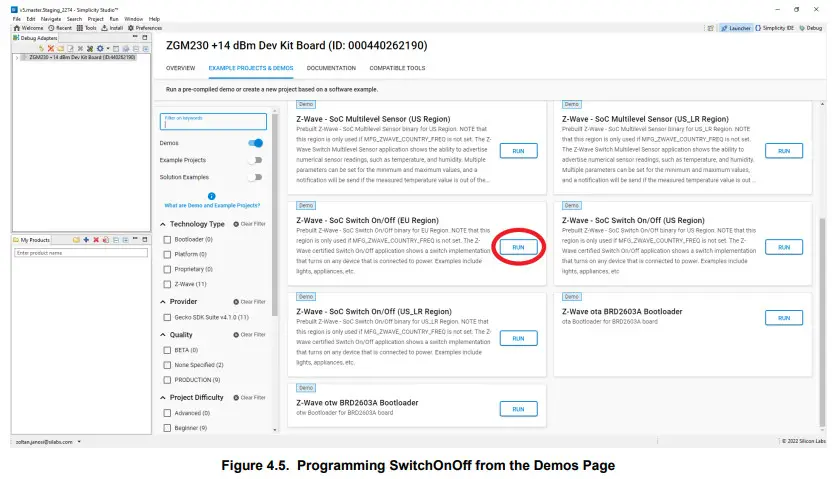
Task: Check the Beginner (9) difficulty filter
Action: 167,428
